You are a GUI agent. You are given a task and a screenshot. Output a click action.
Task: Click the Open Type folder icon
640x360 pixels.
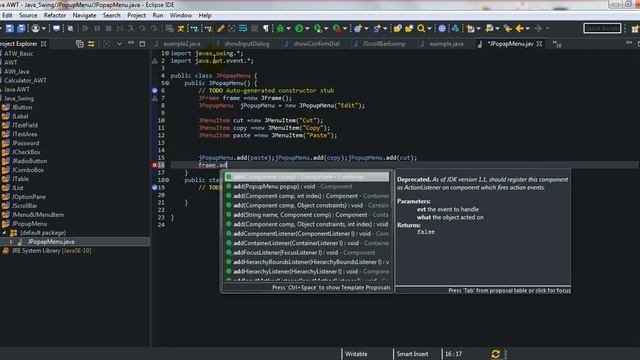click(x=397, y=29)
